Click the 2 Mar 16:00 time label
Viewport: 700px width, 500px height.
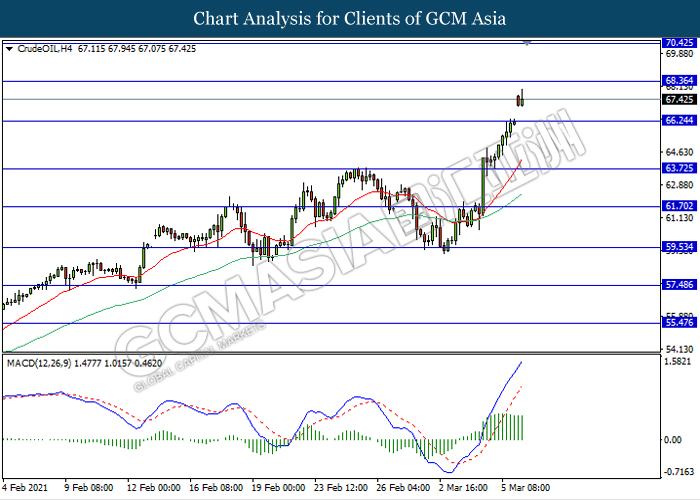(x=463, y=488)
